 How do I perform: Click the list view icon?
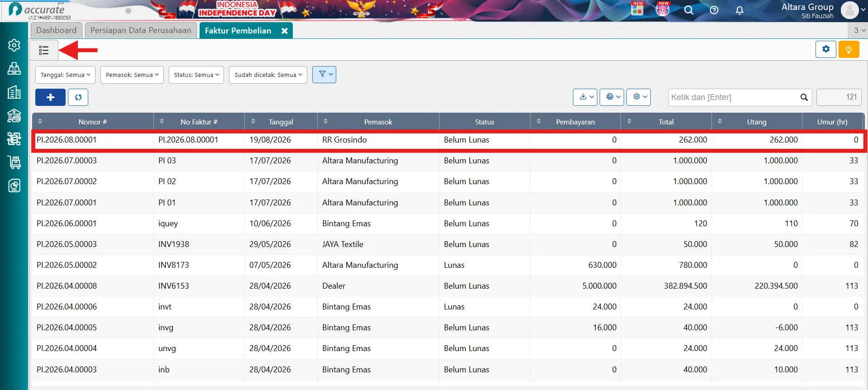(44, 50)
